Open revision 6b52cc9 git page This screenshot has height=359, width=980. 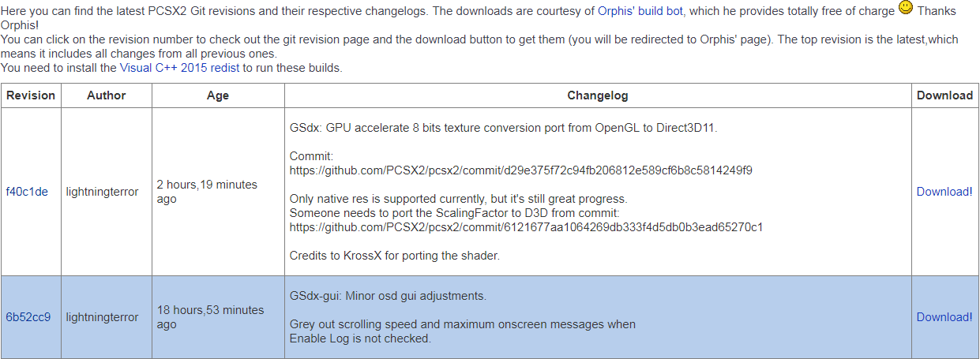(x=28, y=317)
